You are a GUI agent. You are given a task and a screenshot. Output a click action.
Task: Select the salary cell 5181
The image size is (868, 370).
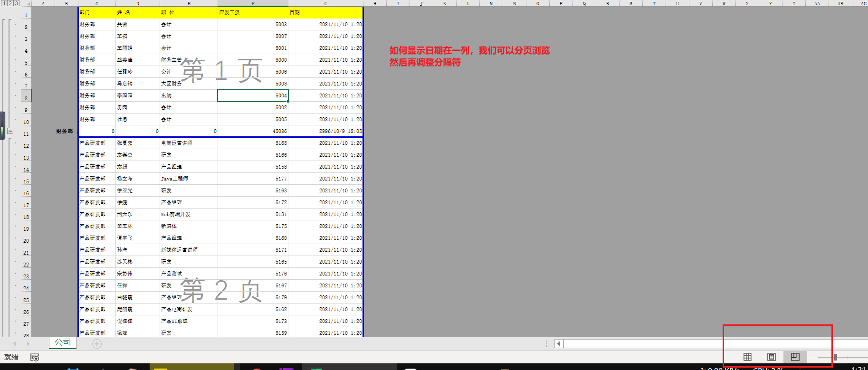tap(253, 214)
